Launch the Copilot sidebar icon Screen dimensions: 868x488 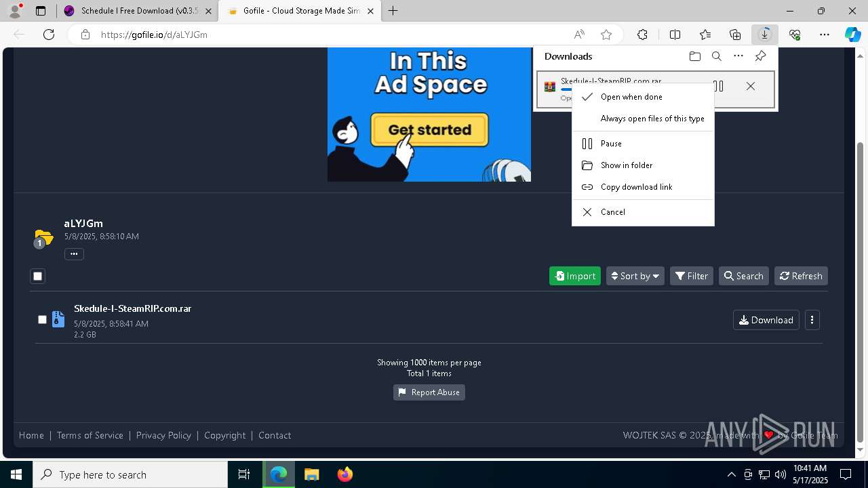pyautogui.click(x=852, y=35)
